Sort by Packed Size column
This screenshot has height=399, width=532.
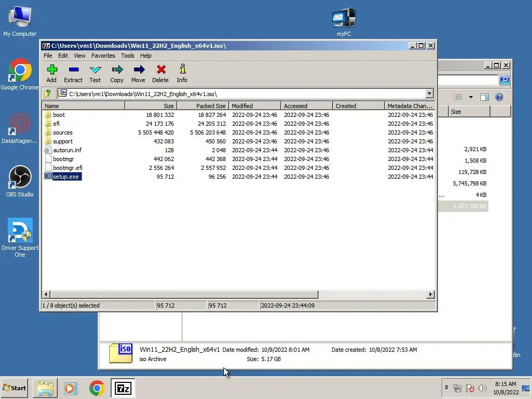point(203,106)
